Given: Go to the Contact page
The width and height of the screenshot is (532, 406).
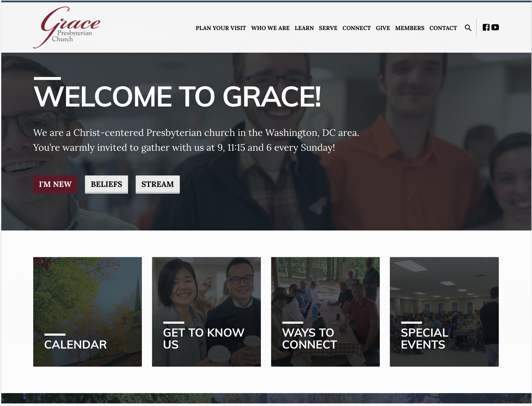Looking at the screenshot, I should [x=443, y=28].
